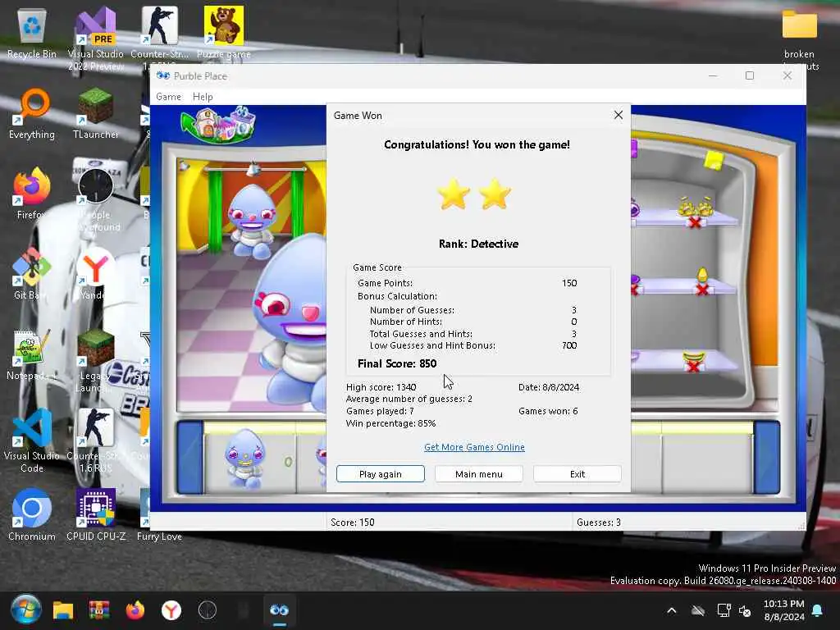Open Everything search desktop icon
Viewport: 840px width, 630px height.
click(32, 114)
